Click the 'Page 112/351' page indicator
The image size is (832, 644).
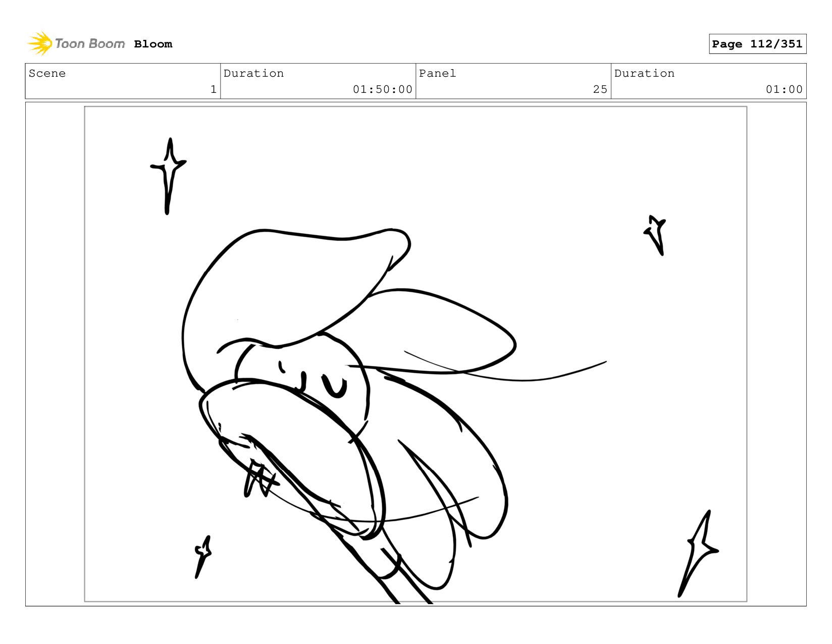coord(757,44)
